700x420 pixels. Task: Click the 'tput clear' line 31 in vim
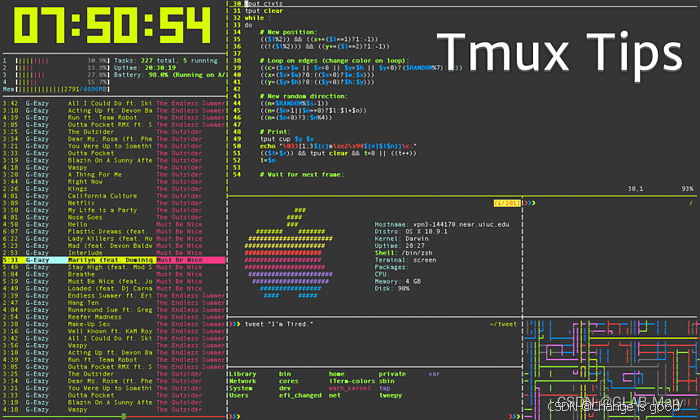point(264,11)
